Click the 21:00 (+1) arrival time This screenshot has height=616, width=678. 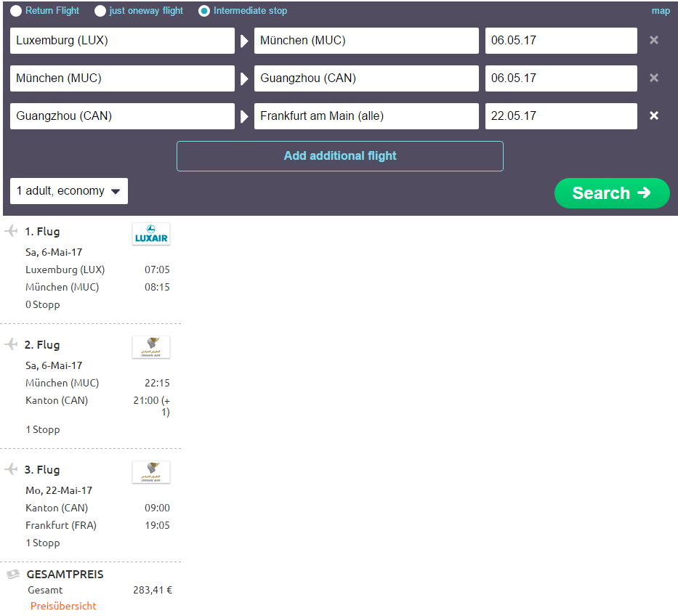point(152,406)
